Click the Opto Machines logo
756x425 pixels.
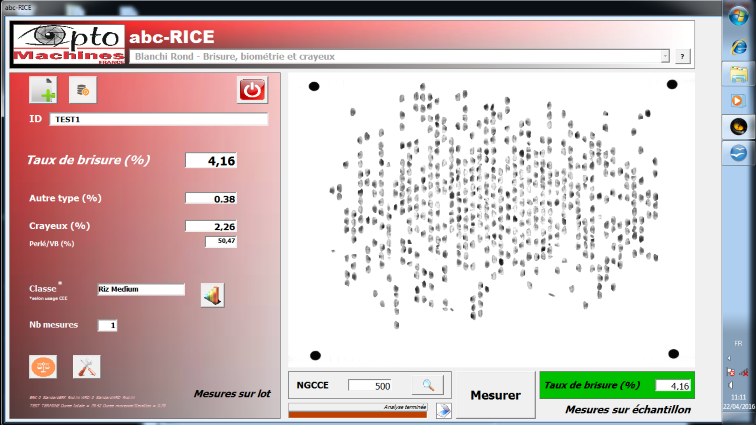[x=68, y=44]
